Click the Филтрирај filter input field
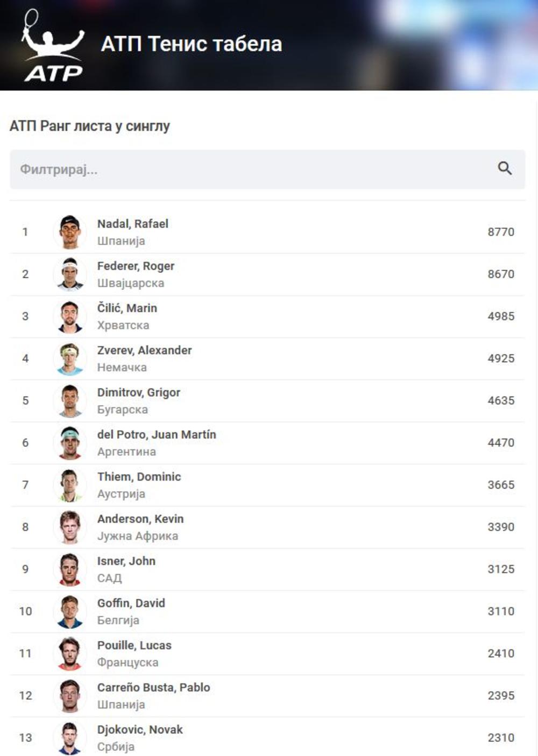 pyautogui.click(x=253, y=169)
